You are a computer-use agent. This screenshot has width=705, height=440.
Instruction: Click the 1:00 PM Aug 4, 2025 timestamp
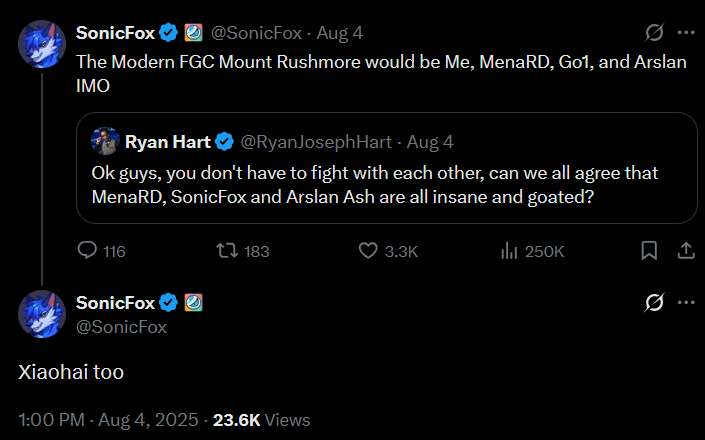tap(108, 420)
